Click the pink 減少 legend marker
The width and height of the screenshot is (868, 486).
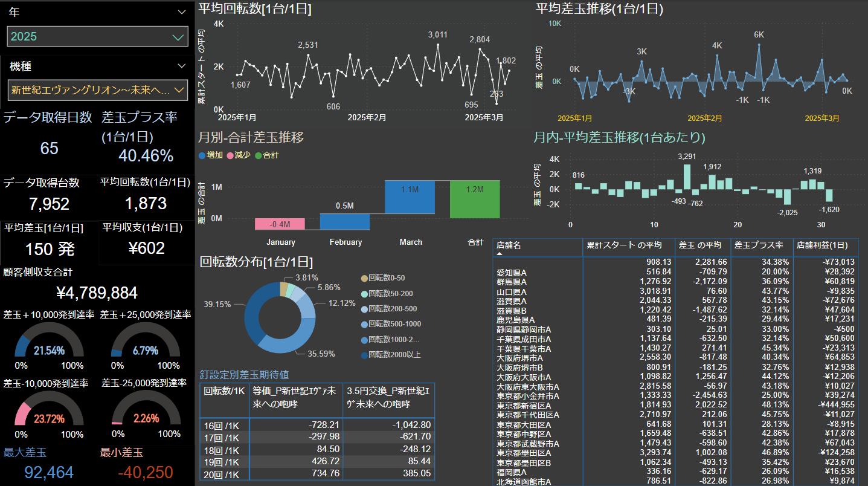[x=230, y=155]
